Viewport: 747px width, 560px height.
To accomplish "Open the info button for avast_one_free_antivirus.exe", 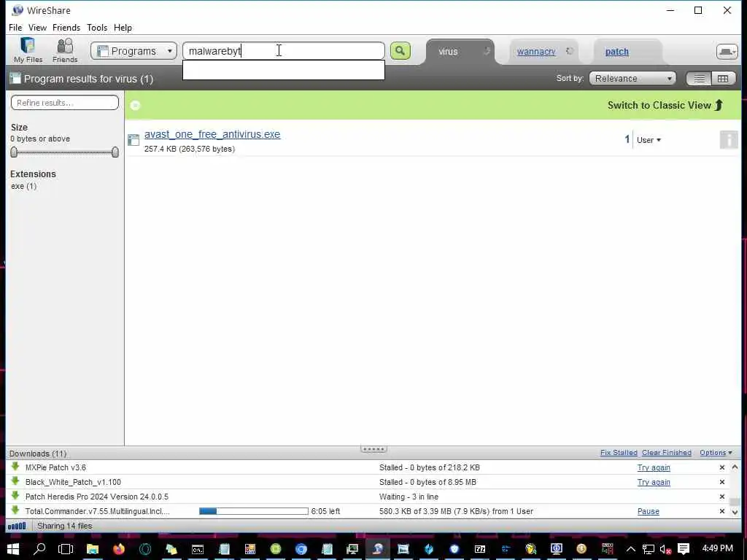I will click(x=729, y=140).
